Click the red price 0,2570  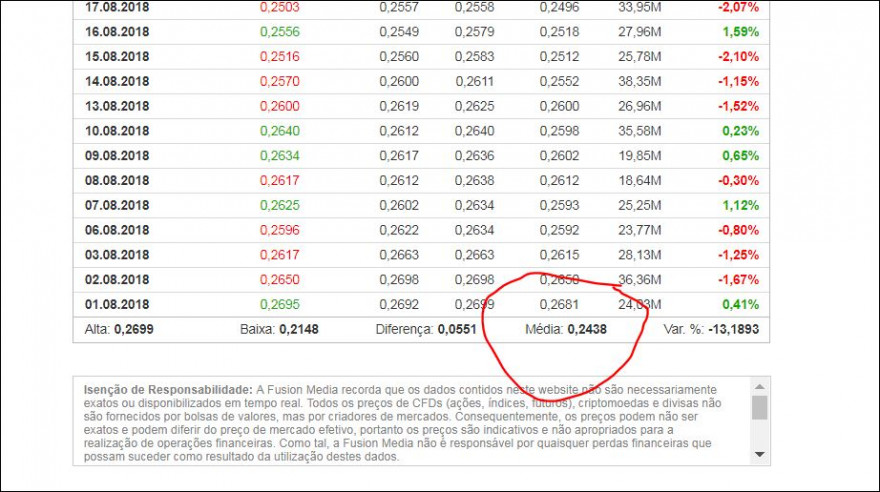279,81
